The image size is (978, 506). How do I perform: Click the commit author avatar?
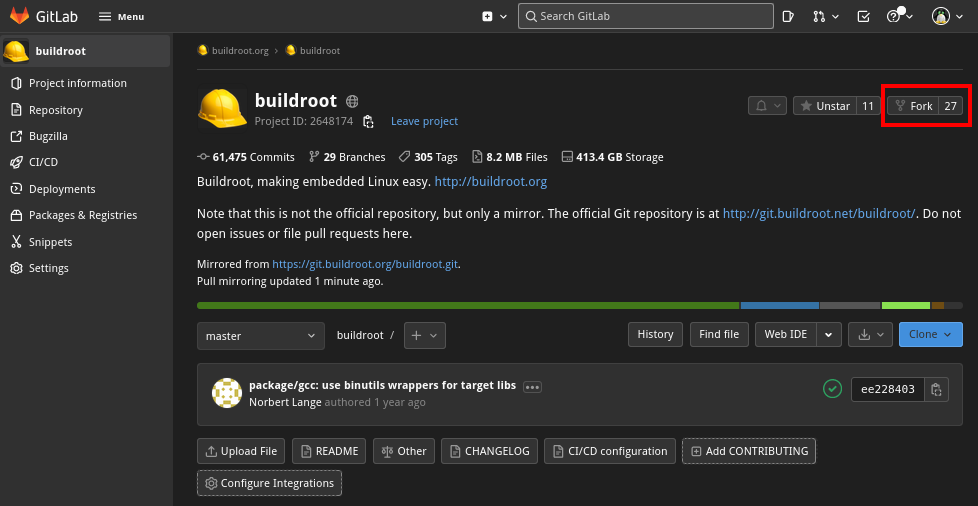pyautogui.click(x=226, y=393)
